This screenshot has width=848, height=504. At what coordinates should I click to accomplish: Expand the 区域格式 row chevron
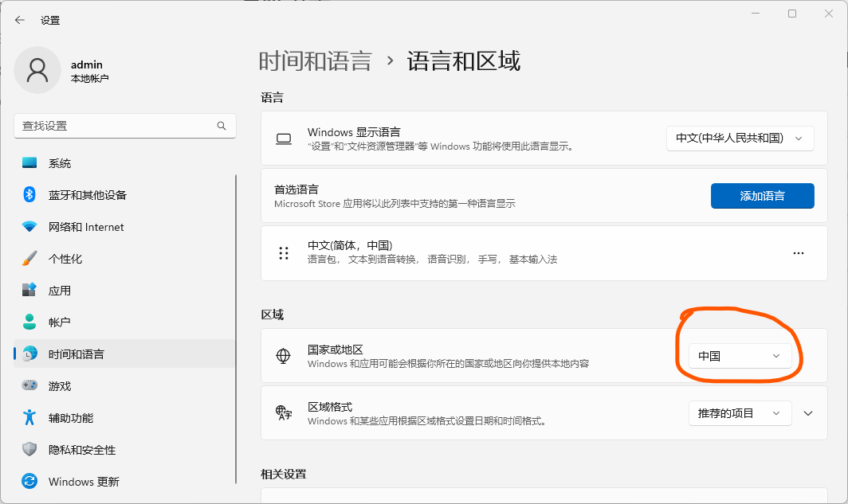click(x=808, y=413)
